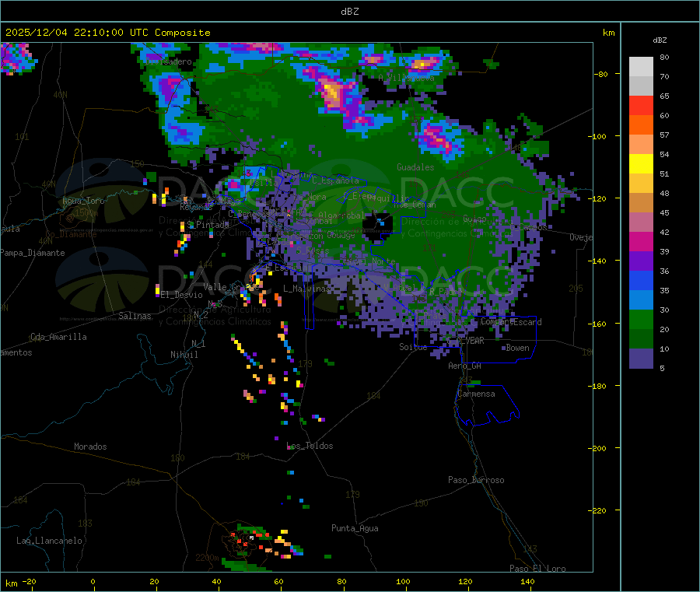Select the y-axis tick label -220
The width and height of the screenshot is (700, 592).
pyautogui.click(x=597, y=511)
